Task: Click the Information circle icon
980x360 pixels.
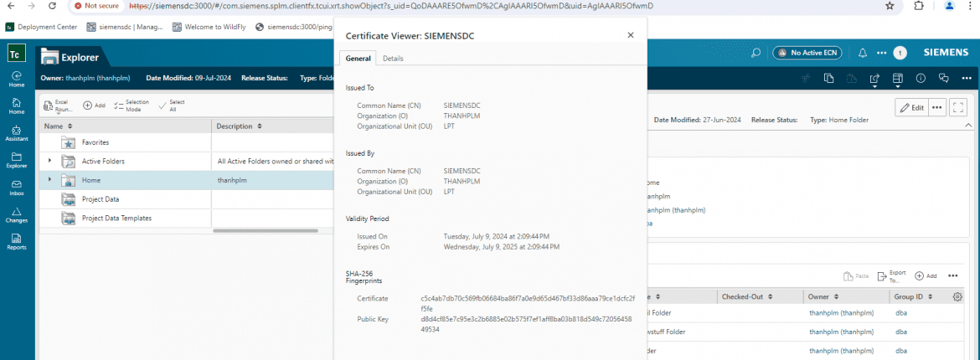Action: pos(921,78)
